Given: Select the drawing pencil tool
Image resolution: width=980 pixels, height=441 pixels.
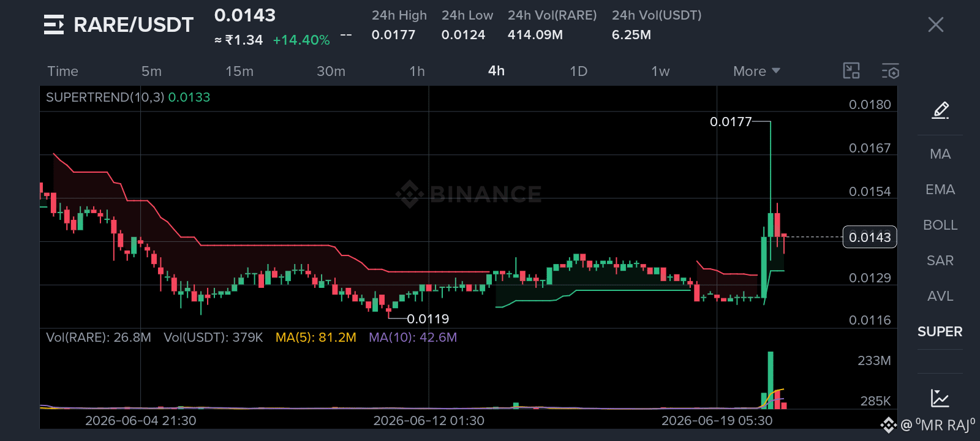Looking at the screenshot, I should (940, 110).
